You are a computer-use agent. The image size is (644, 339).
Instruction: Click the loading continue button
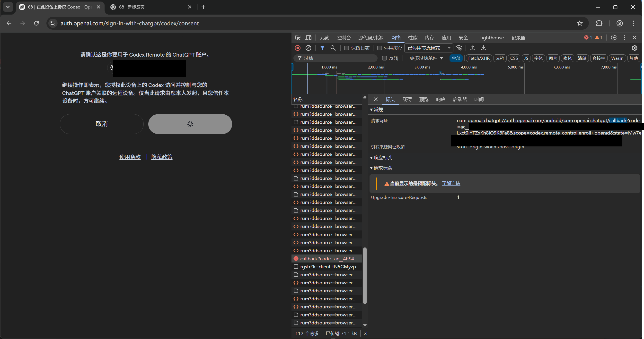click(190, 124)
